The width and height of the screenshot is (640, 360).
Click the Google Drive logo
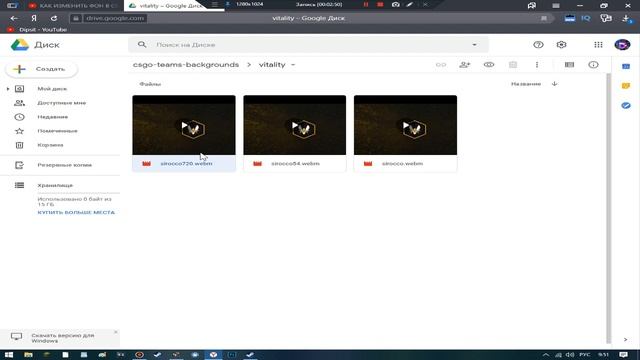click(20, 45)
